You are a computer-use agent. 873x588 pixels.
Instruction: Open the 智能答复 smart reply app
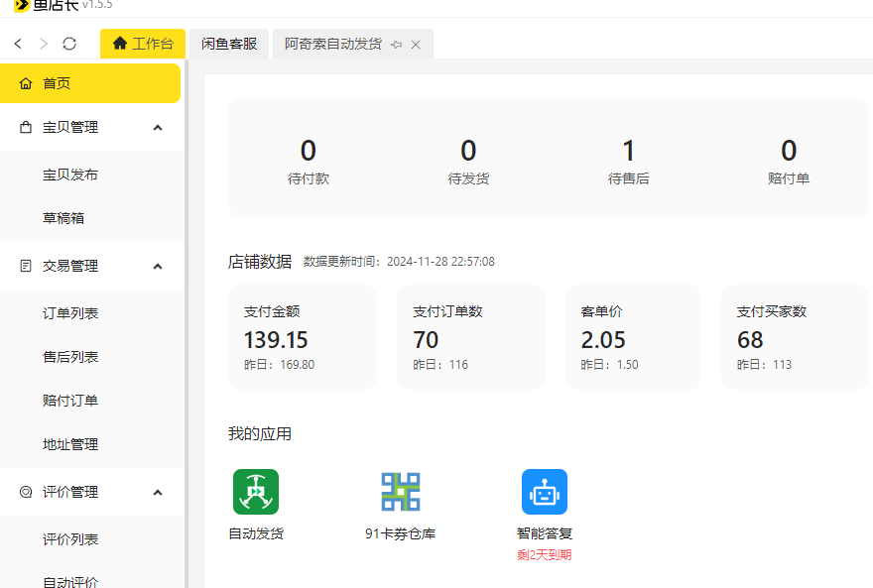(x=545, y=491)
